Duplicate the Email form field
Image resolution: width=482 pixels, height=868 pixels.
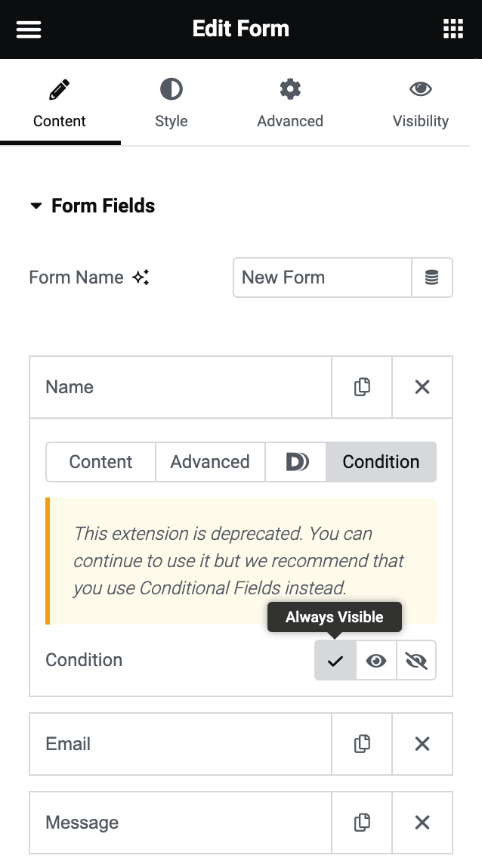pyautogui.click(x=362, y=744)
